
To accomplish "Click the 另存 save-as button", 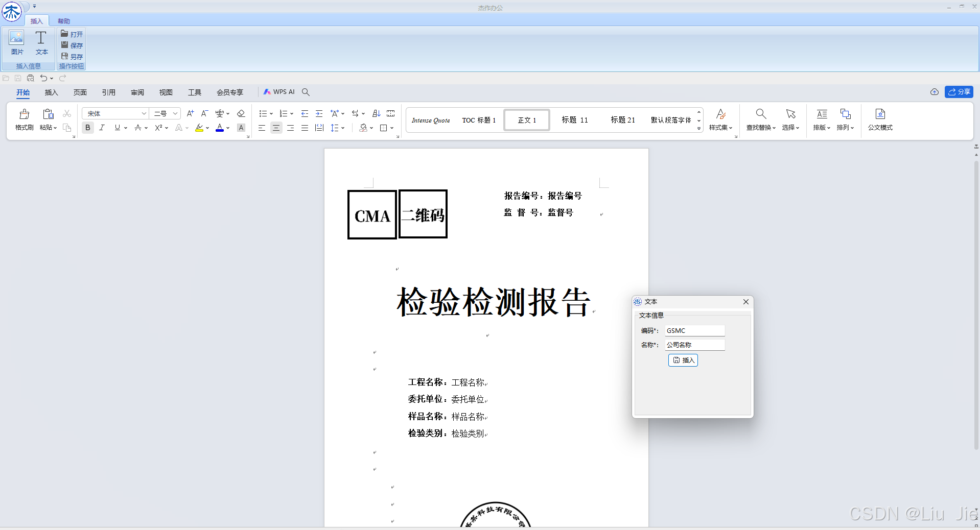I will [x=72, y=57].
